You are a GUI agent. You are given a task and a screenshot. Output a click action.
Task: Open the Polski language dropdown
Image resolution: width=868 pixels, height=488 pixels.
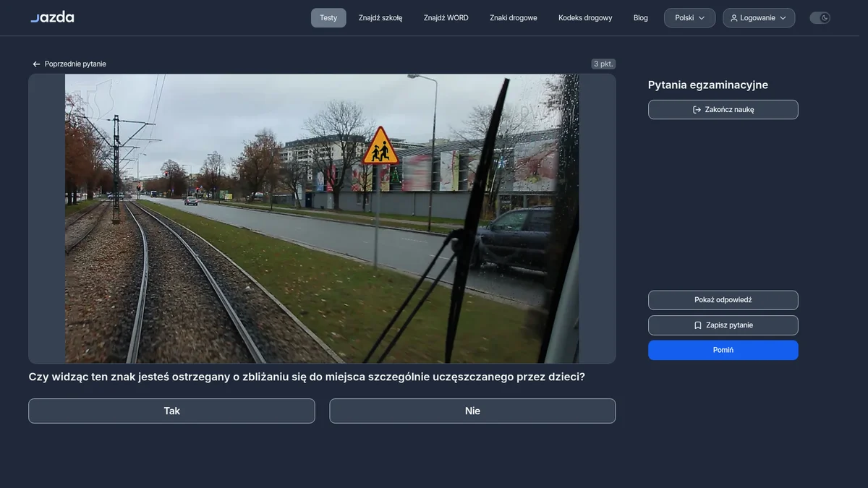click(x=689, y=18)
